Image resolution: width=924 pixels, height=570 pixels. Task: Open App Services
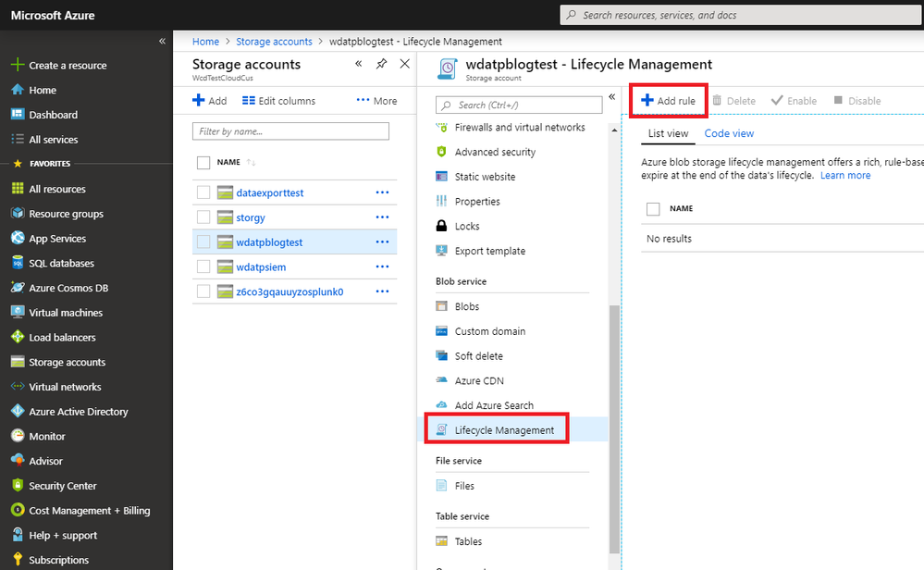click(57, 239)
